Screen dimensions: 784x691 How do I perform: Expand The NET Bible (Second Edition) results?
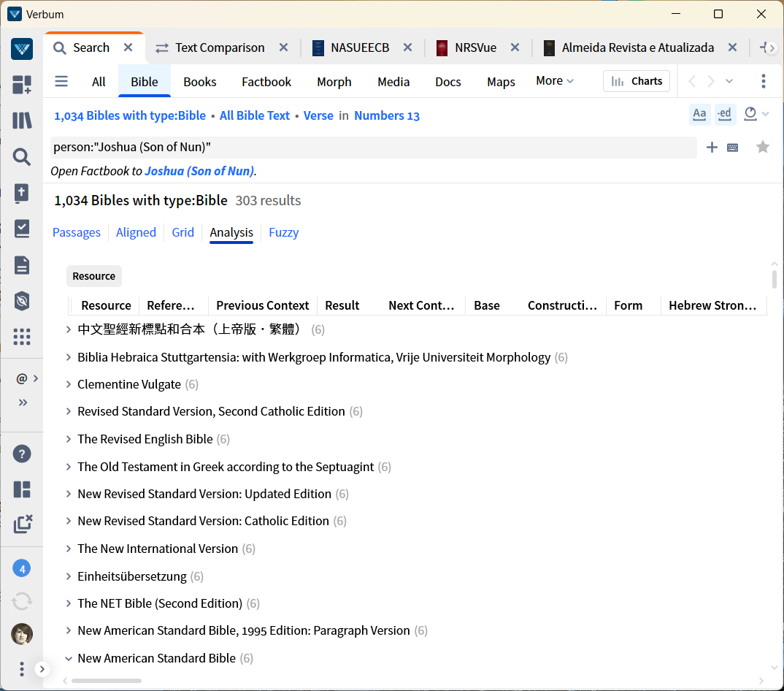(69, 603)
